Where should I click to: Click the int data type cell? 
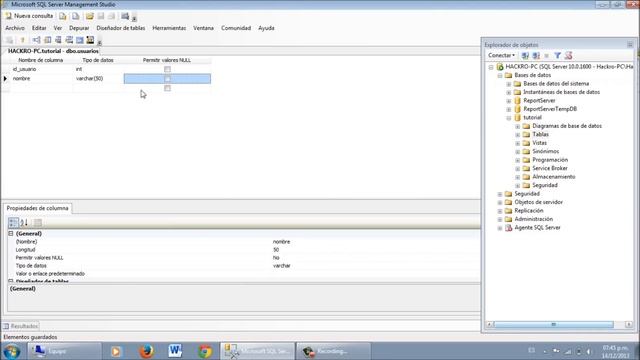point(99,69)
